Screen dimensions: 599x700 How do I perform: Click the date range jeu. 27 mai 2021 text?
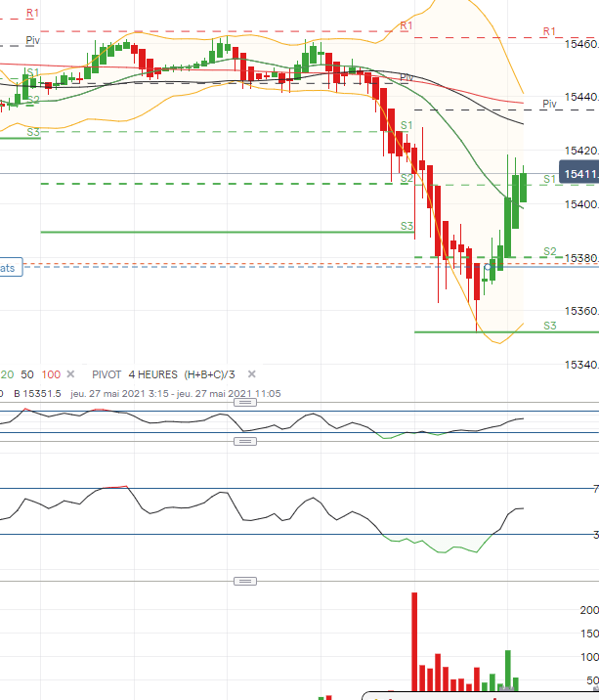(176, 394)
